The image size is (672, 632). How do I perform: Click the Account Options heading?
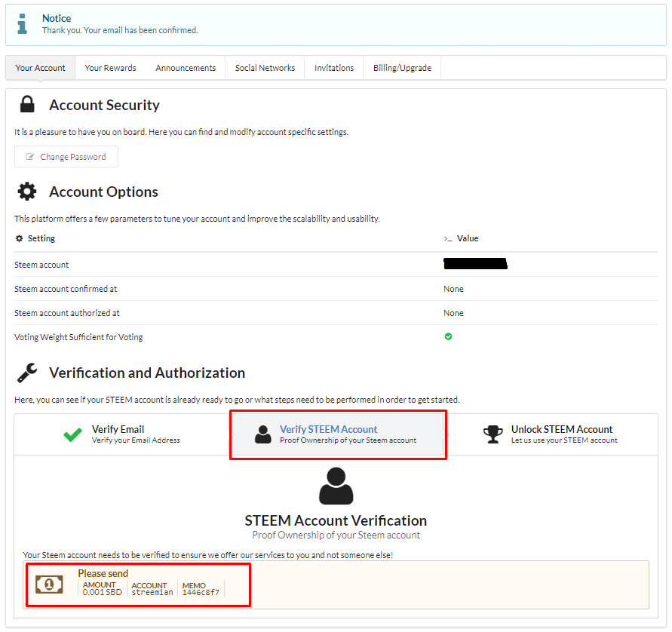pos(103,192)
